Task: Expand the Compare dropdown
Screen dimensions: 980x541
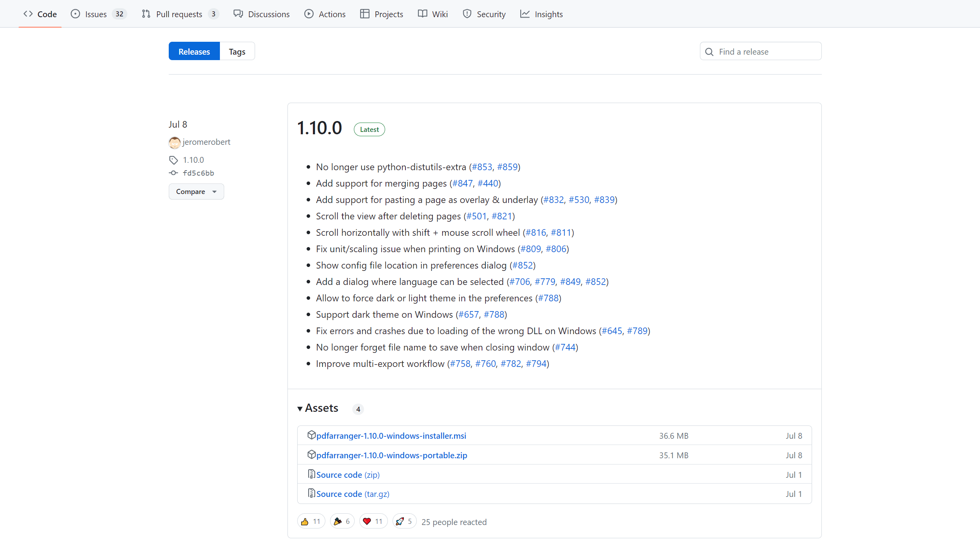Action: [196, 192]
